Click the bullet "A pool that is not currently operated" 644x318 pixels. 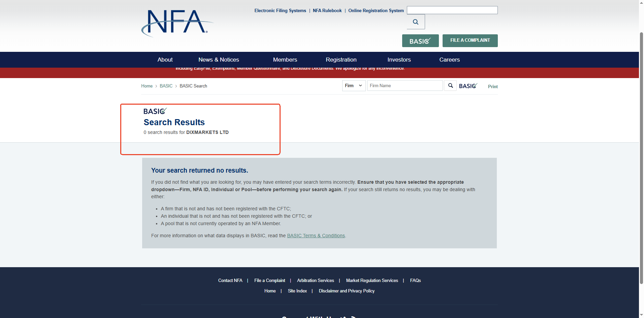[x=221, y=223]
